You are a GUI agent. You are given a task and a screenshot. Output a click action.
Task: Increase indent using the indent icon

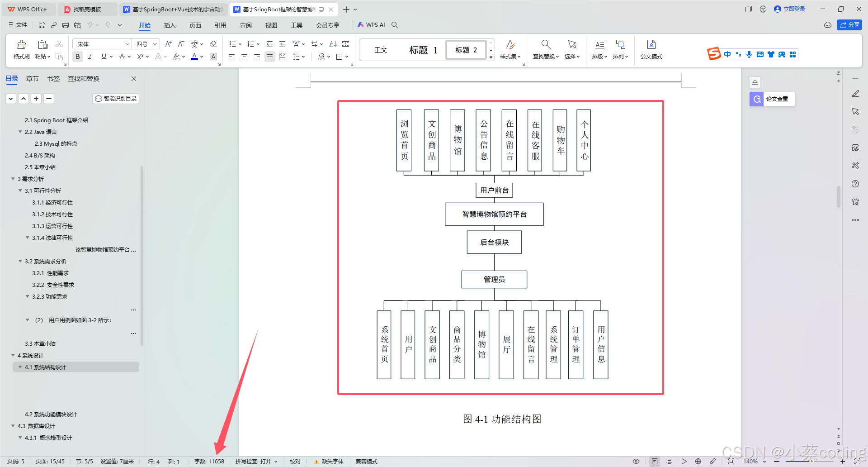[282, 44]
